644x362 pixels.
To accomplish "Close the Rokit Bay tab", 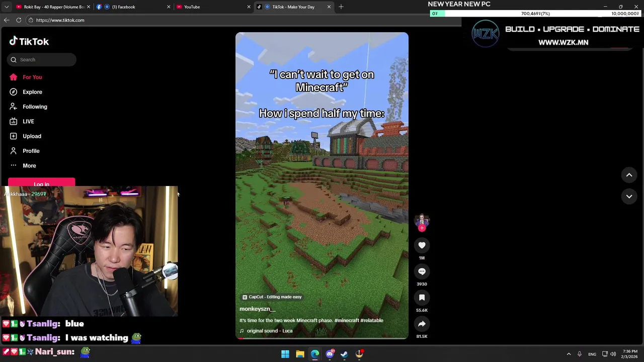I will [89, 7].
